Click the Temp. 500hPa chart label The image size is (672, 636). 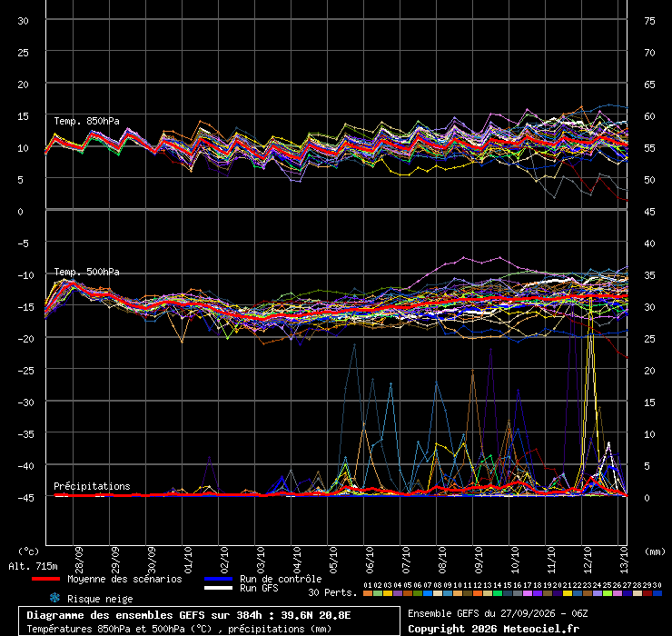(86, 272)
